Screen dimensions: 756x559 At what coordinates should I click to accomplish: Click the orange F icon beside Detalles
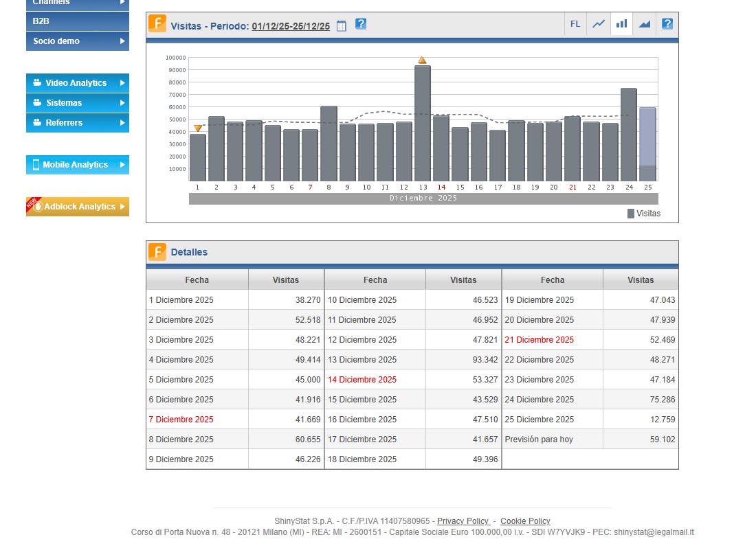tap(157, 252)
